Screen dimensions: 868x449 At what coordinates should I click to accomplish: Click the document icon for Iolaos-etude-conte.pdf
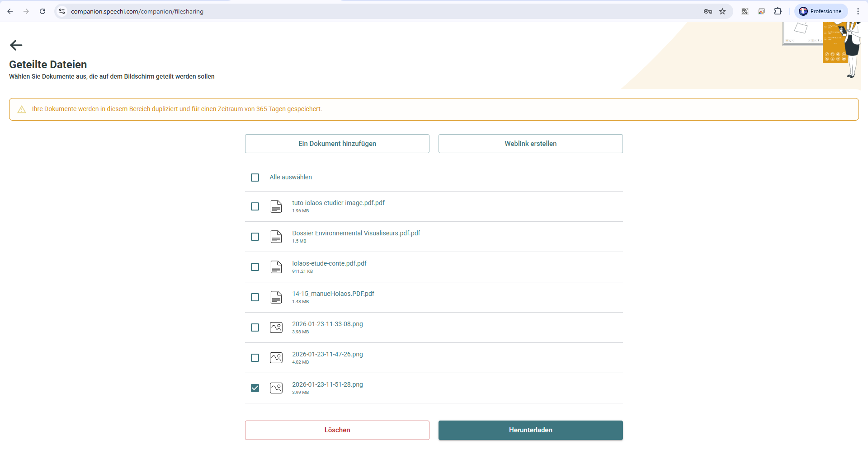point(276,267)
